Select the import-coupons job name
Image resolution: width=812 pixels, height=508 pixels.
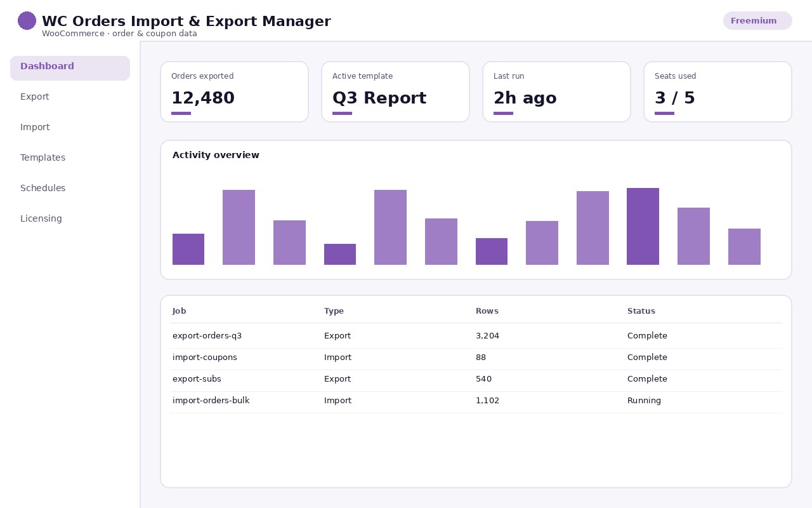coord(205,358)
